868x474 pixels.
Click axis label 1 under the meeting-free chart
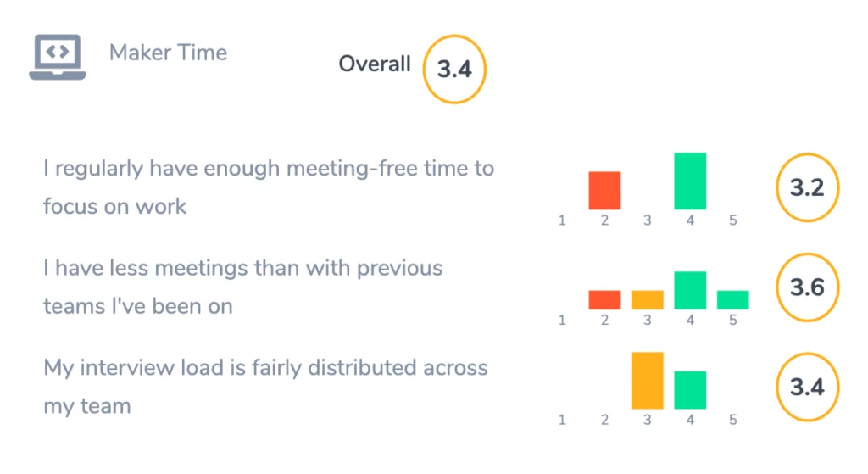click(562, 220)
